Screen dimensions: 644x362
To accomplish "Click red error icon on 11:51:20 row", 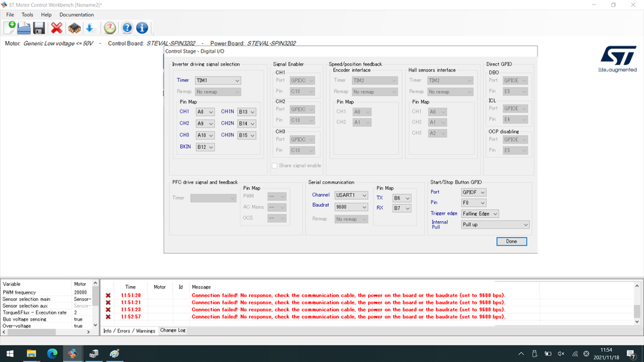I will pyautogui.click(x=108, y=296).
